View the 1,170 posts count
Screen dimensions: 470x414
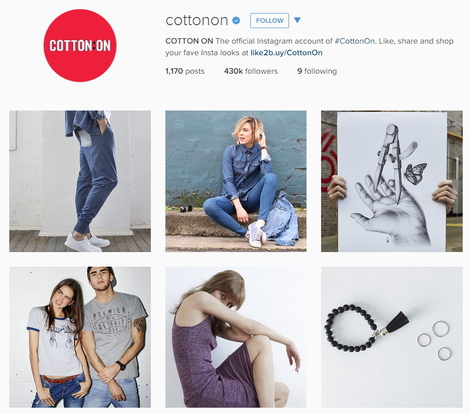185,71
